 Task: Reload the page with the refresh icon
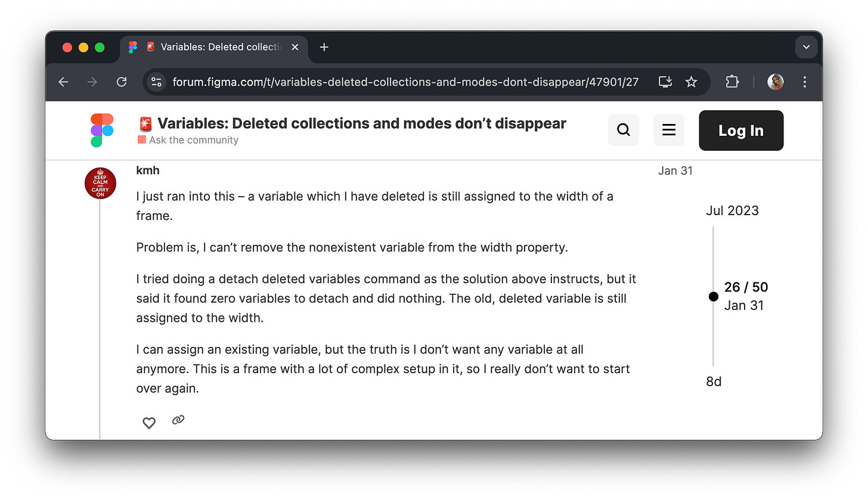point(122,82)
